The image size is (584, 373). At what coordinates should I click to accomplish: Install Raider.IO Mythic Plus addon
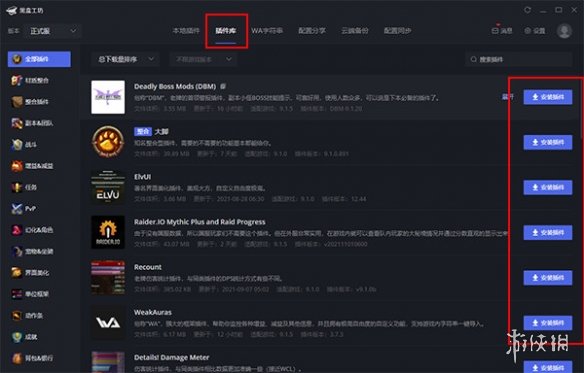coord(548,232)
